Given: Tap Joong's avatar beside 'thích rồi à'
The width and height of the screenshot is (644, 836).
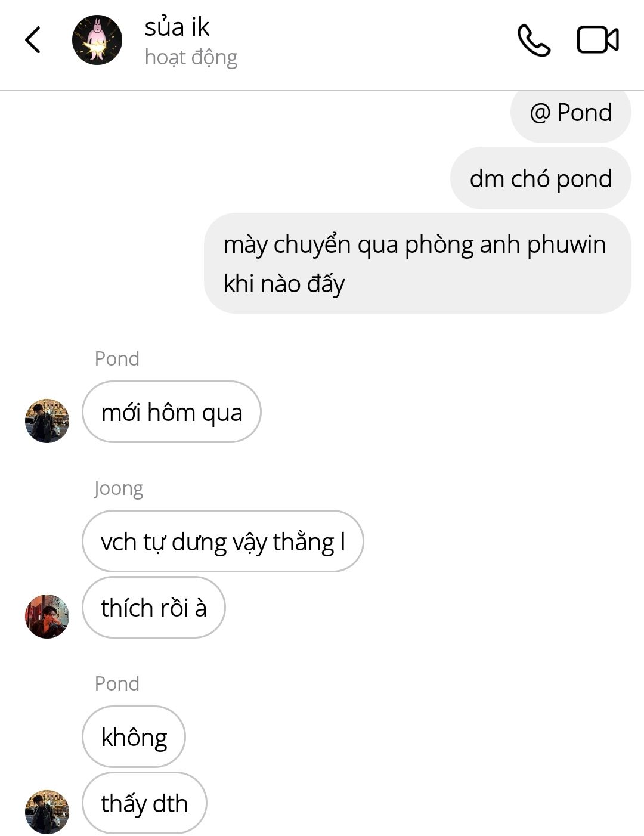Looking at the screenshot, I should [47, 617].
